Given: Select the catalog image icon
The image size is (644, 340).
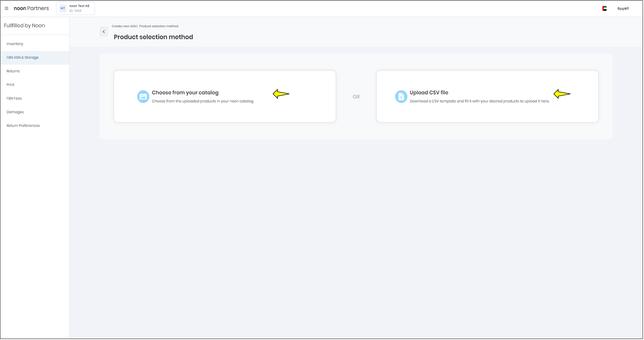Looking at the screenshot, I should (143, 96).
